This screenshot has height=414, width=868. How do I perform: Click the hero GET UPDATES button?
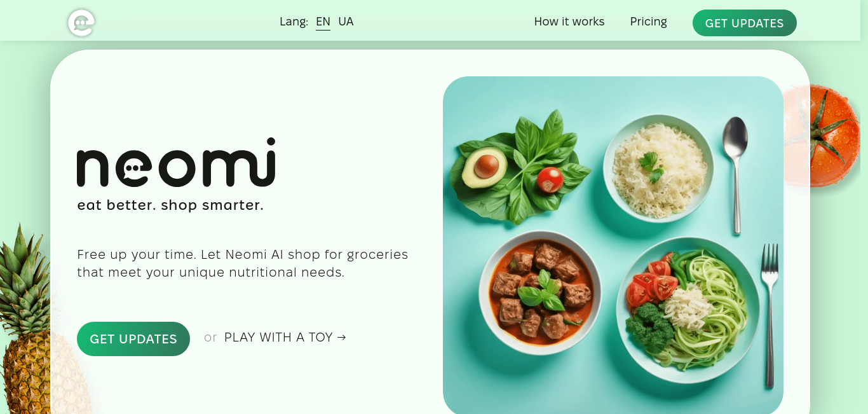point(133,339)
